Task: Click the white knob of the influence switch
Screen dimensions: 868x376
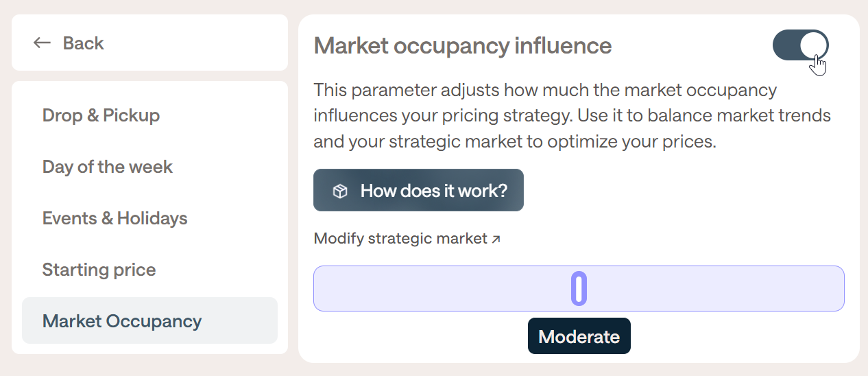Action: [814, 45]
